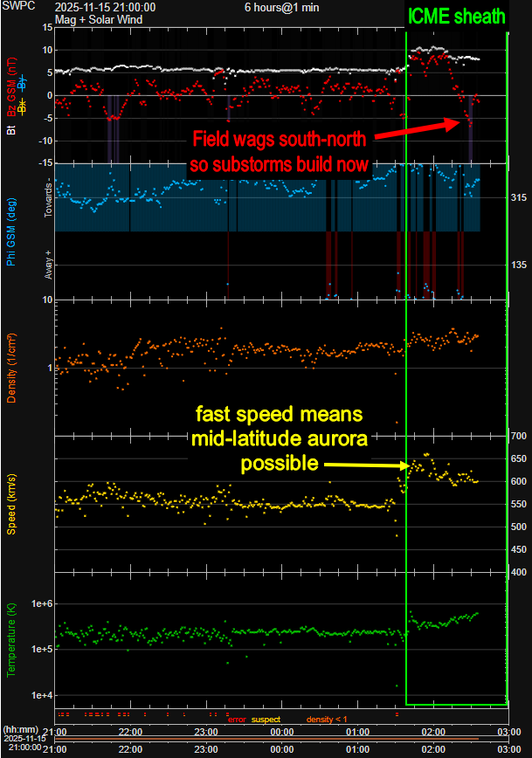
Task: Click the '(hh:mm)' time axis unit label
Action: coord(20,729)
